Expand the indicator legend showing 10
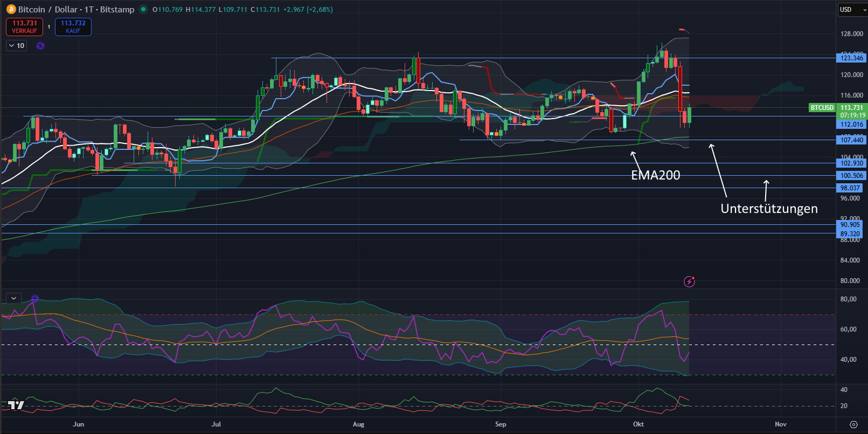This screenshot has width=868, height=434. [x=17, y=46]
